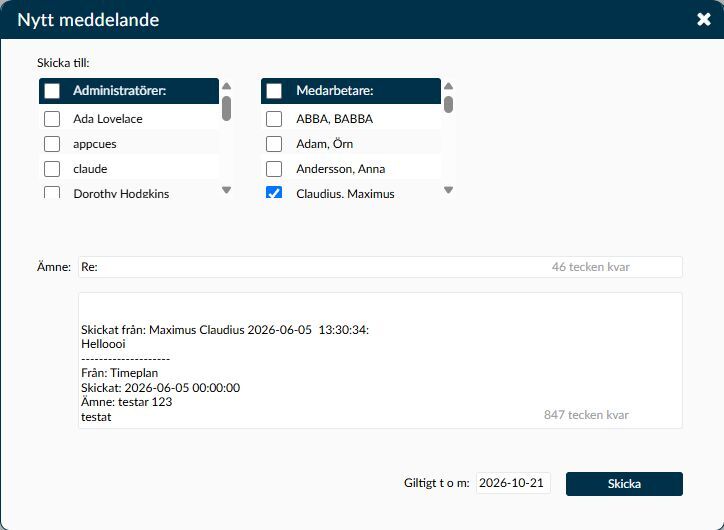Image resolution: width=724 pixels, height=530 pixels.
Task: Click into the message body text area
Action: coord(380,360)
